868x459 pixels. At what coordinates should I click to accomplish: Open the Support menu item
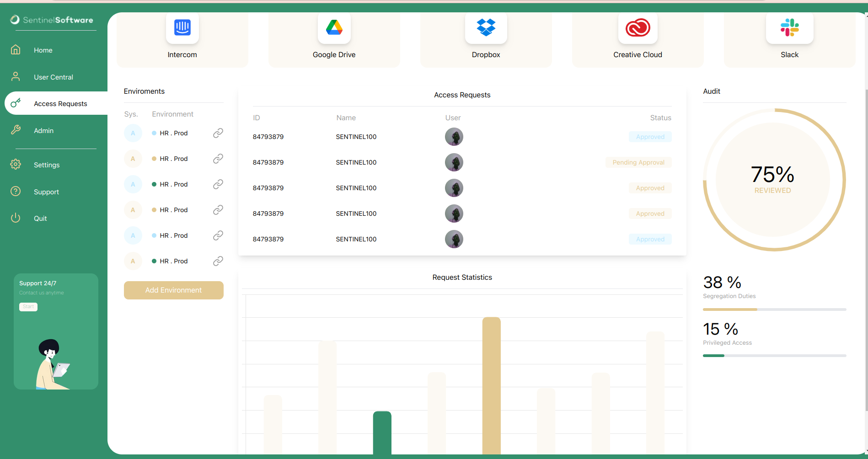pos(46,192)
